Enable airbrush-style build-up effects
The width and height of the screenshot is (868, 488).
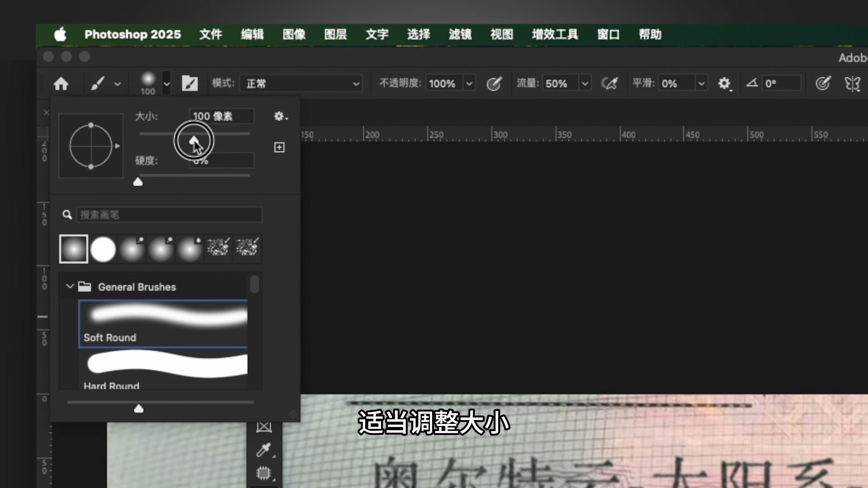click(609, 84)
